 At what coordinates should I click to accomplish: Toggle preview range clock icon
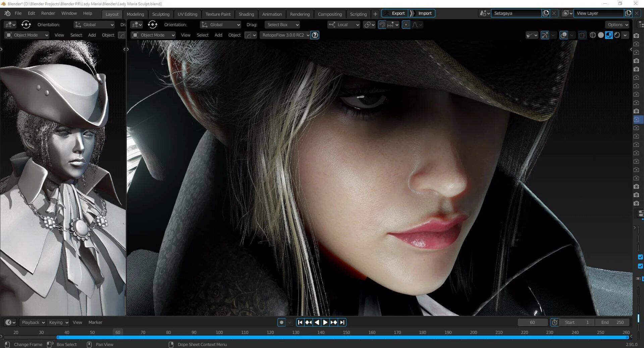point(554,322)
